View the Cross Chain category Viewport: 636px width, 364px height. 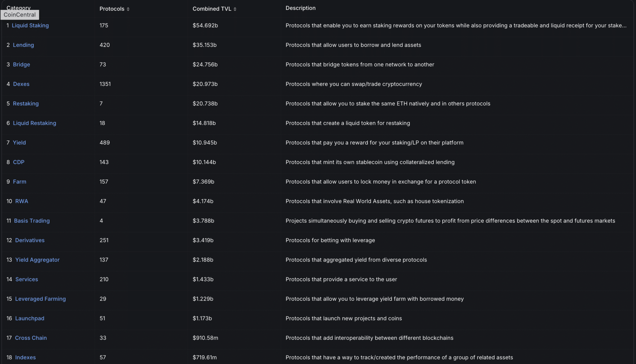[31, 338]
